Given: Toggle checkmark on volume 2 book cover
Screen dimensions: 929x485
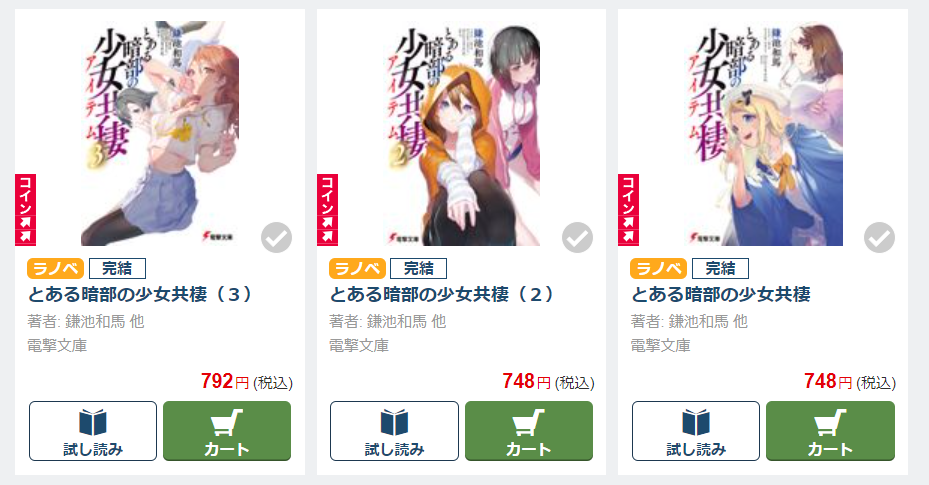Looking at the screenshot, I should click(578, 237).
